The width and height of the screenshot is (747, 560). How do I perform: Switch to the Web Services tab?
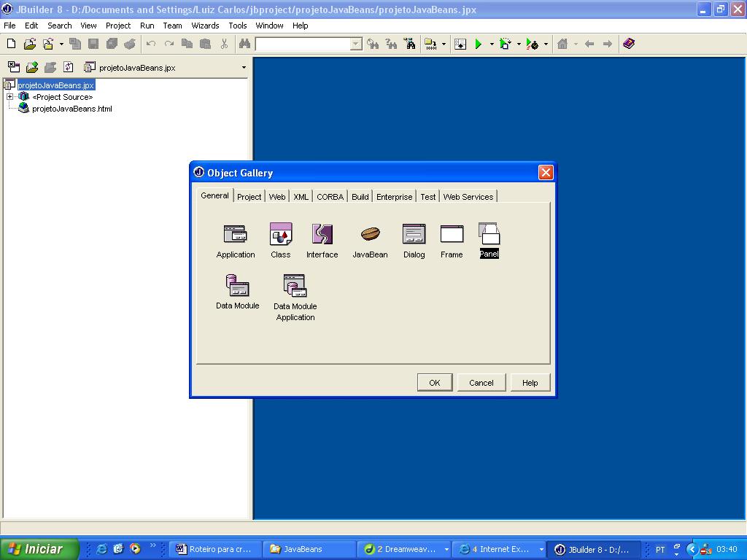(468, 197)
